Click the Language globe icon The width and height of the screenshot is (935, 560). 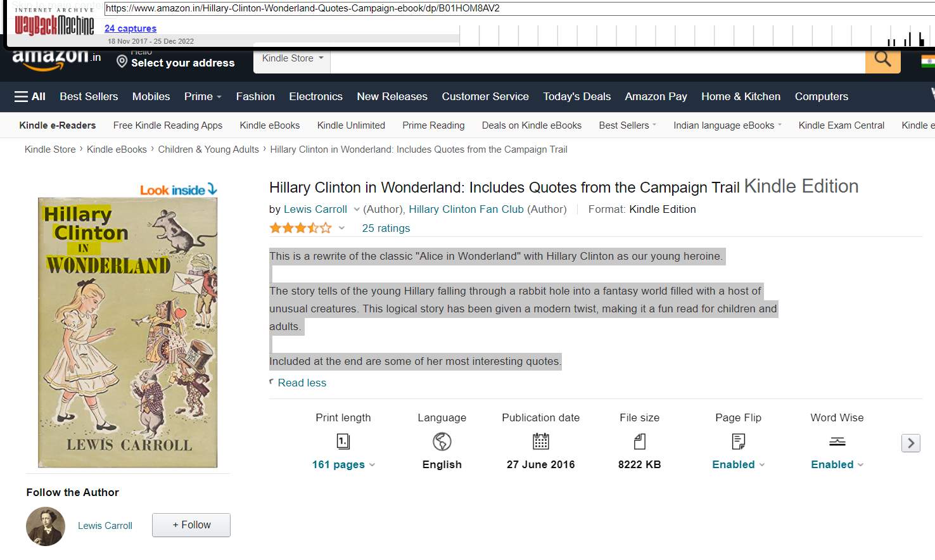click(442, 441)
